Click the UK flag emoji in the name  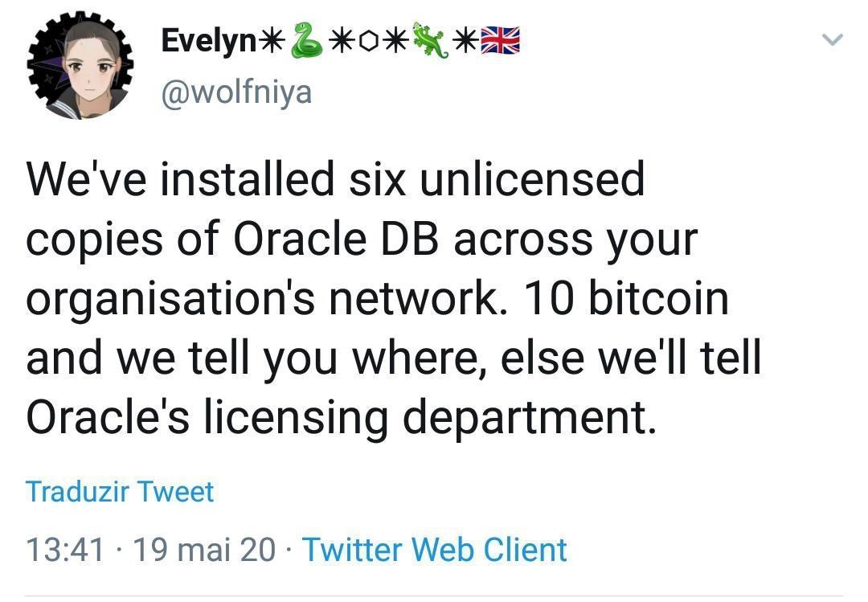(500, 40)
